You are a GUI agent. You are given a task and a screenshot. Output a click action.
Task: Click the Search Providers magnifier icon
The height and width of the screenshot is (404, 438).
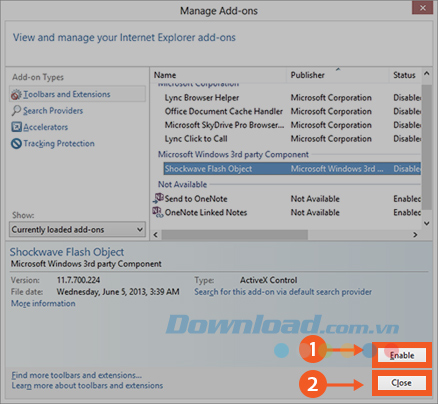pyautogui.click(x=16, y=111)
